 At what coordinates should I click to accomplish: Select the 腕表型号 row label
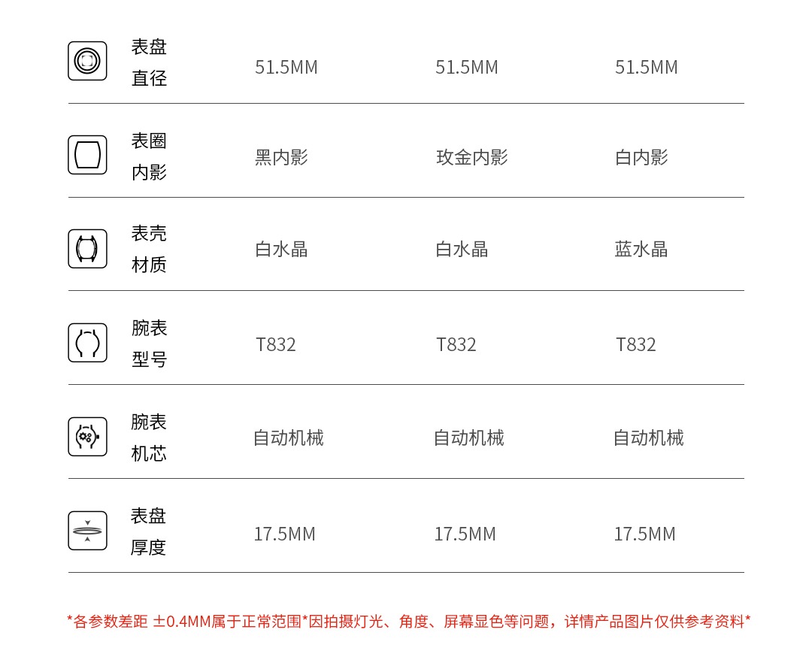point(149,344)
